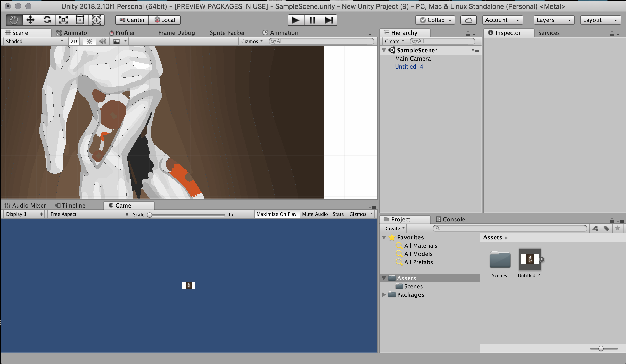Open the Layers dropdown
This screenshot has height=364, width=626.
click(554, 20)
